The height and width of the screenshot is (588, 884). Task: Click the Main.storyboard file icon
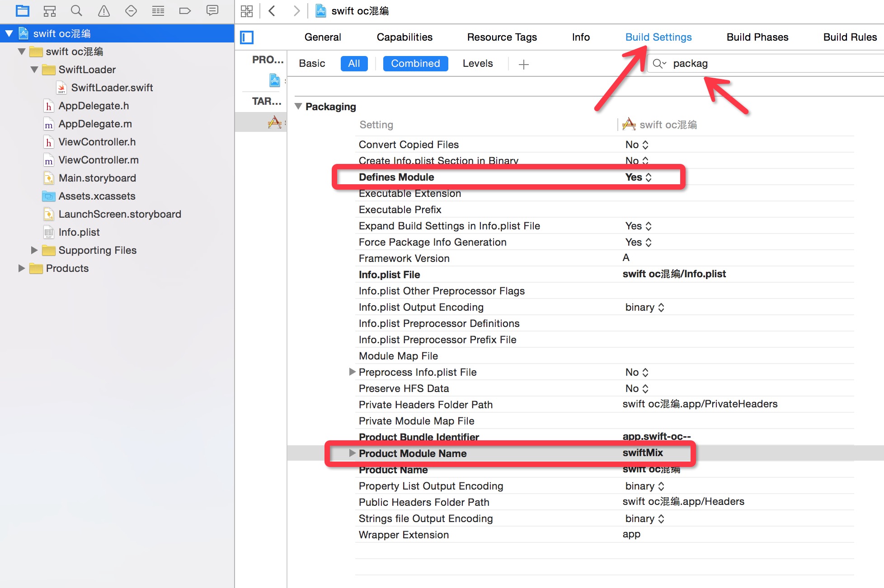pyautogui.click(x=49, y=178)
